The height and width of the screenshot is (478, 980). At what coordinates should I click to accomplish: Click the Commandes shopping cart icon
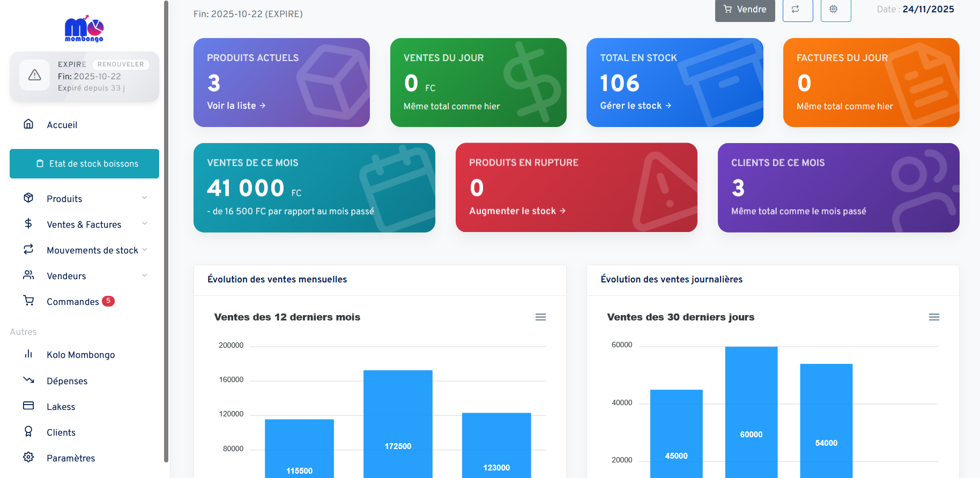pyautogui.click(x=28, y=301)
